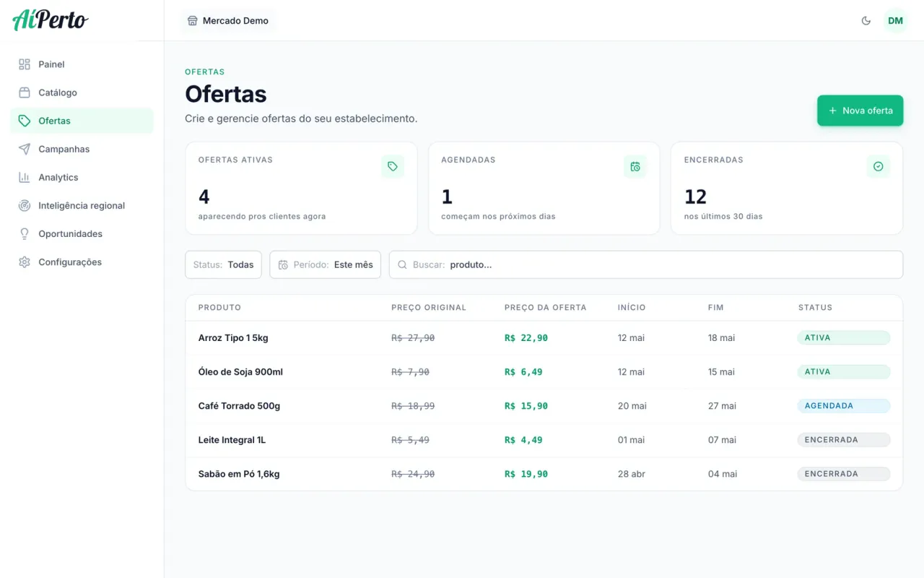
Task: Click the AGENDADA status badge
Action: [843, 406]
